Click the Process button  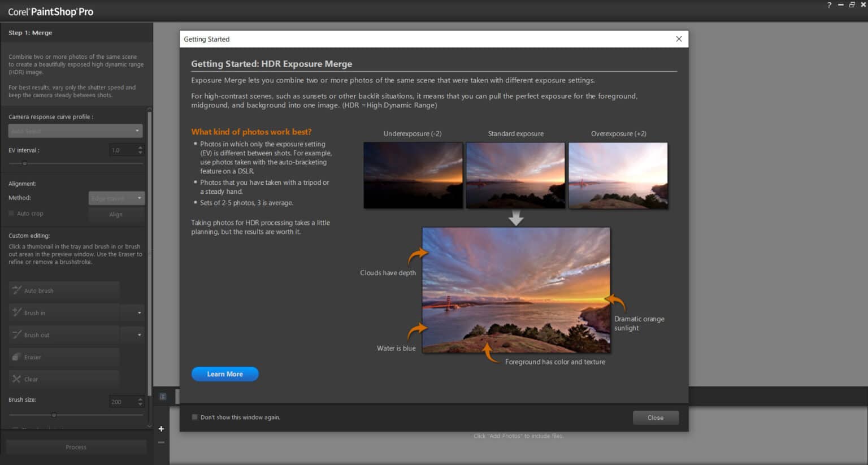coord(75,446)
